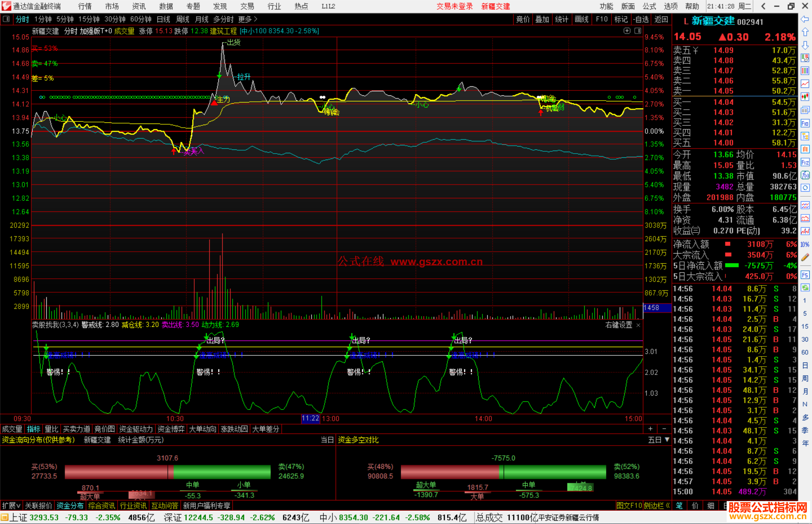The width and height of the screenshot is (812, 524).
Task: Click the 返回 return button
Action: pyautogui.click(x=661, y=19)
